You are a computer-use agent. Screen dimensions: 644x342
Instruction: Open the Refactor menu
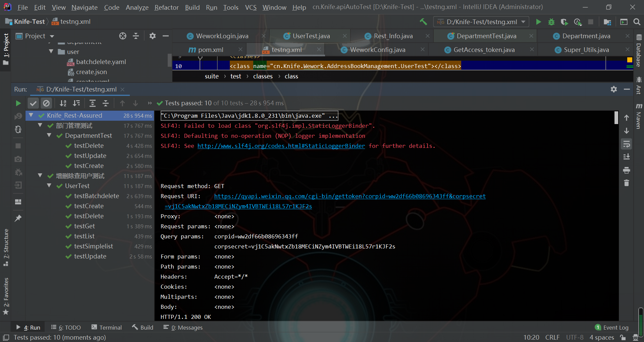pyautogui.click(x=166, y=7)
